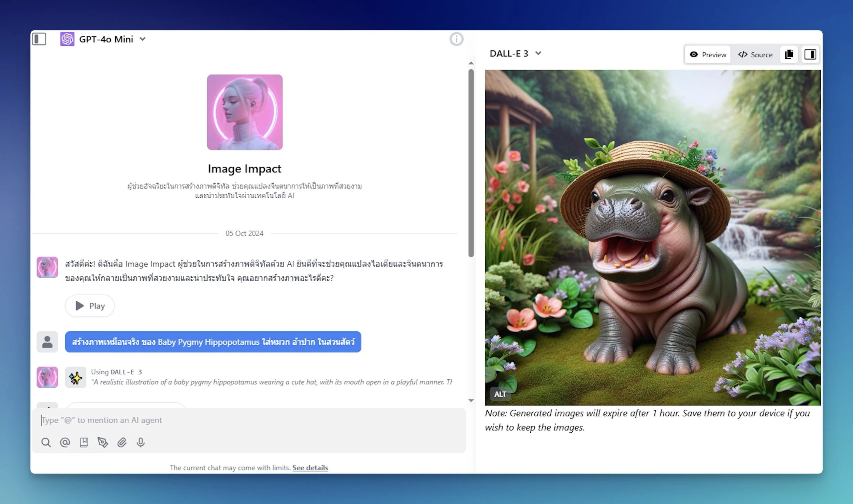Click the message input field
853x504 pixels.
pyautogui.click(x=249, y=420)
